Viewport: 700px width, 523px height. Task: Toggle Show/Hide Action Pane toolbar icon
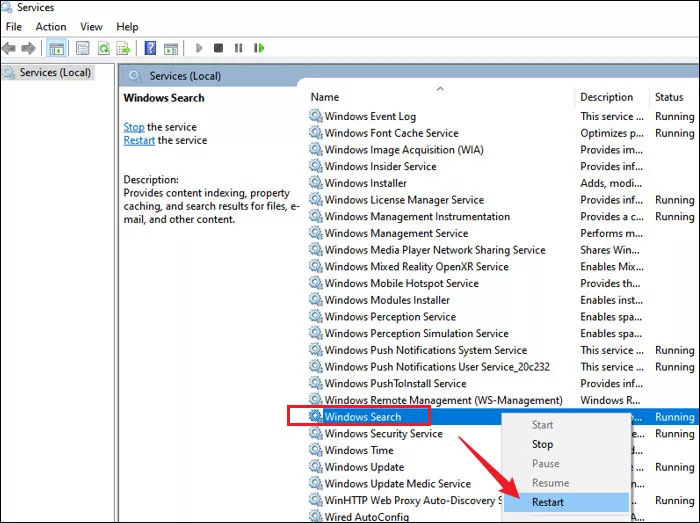[171, 48]
